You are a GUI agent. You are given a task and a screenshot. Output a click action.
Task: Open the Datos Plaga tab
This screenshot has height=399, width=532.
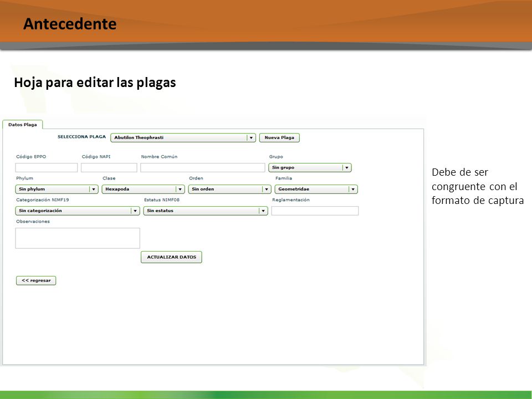(22, 125)
